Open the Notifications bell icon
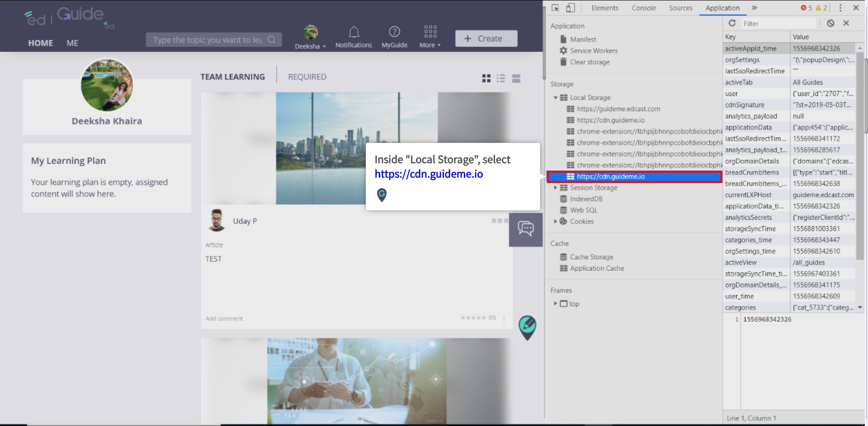 tap(354, 32)
